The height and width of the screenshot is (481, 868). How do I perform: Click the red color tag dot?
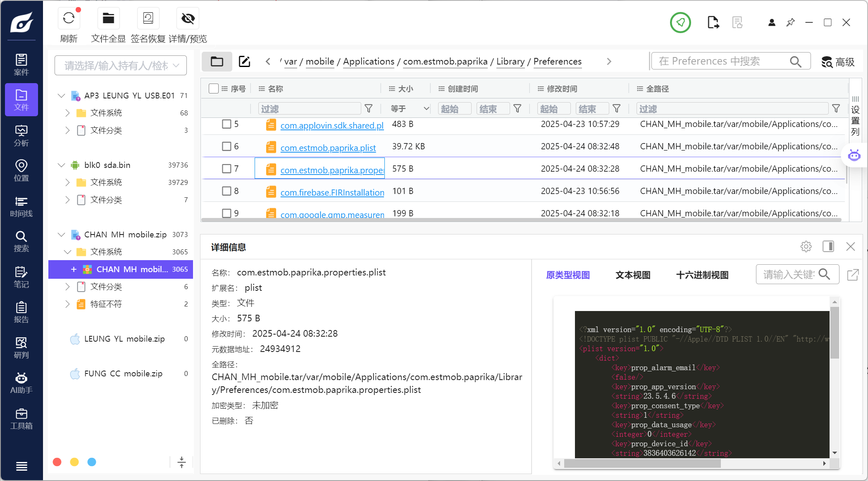tap(57, 462)
